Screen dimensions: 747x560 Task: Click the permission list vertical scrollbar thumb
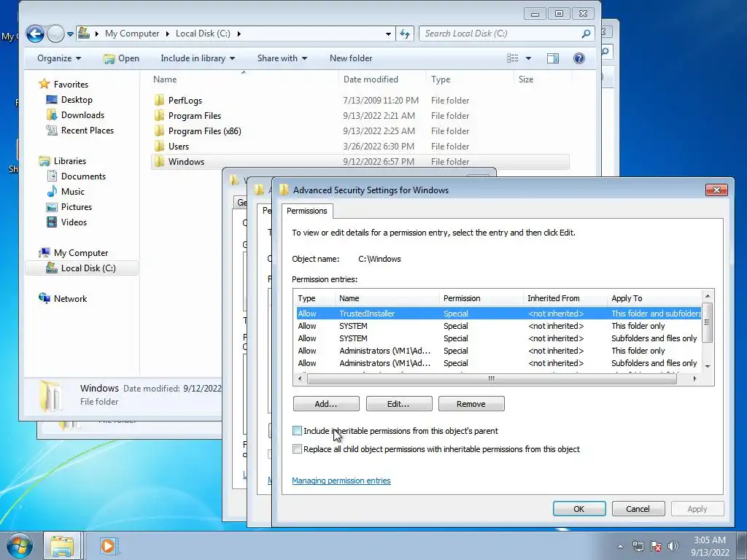coord(708,322)
